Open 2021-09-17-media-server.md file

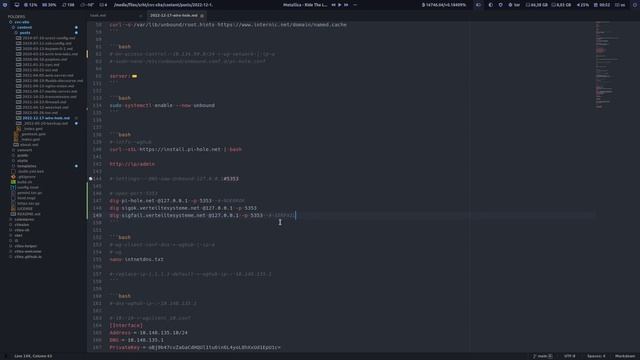tap(49, 91)
